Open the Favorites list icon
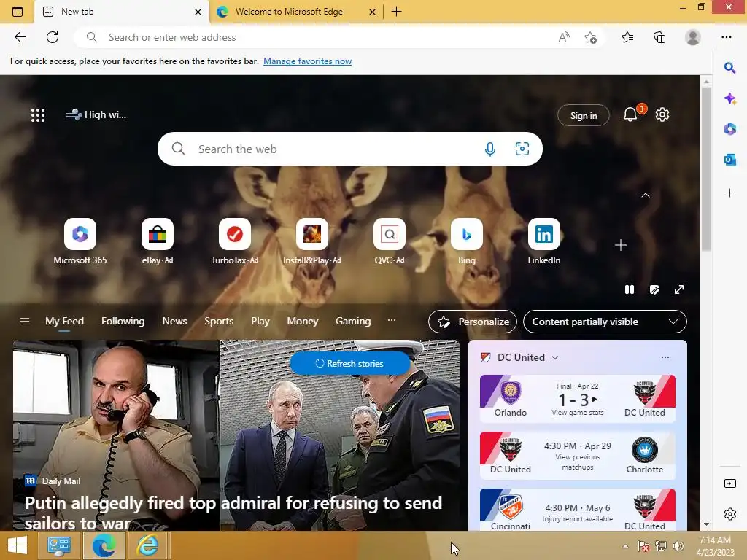 tap(627, 37)
